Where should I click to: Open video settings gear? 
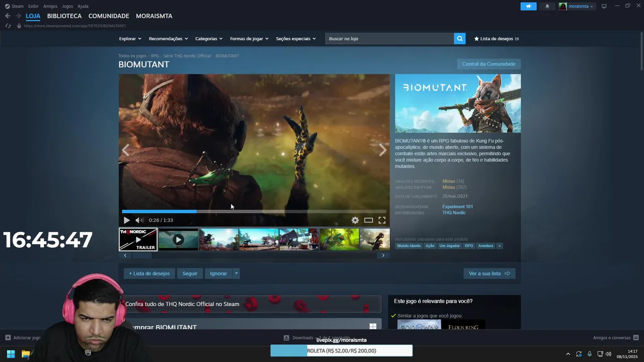click(355, 220)
